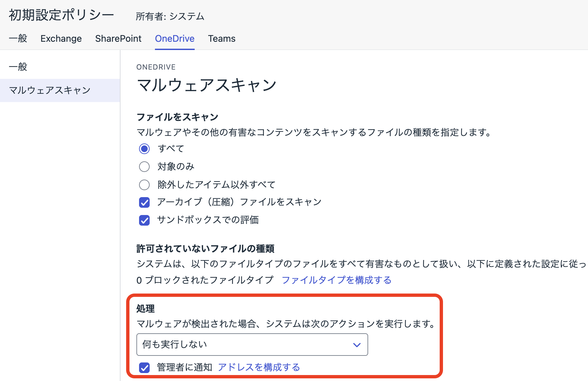Choose 除外したアイテム以外すべて radio option
588x381 pixels.
click(144, 185)
